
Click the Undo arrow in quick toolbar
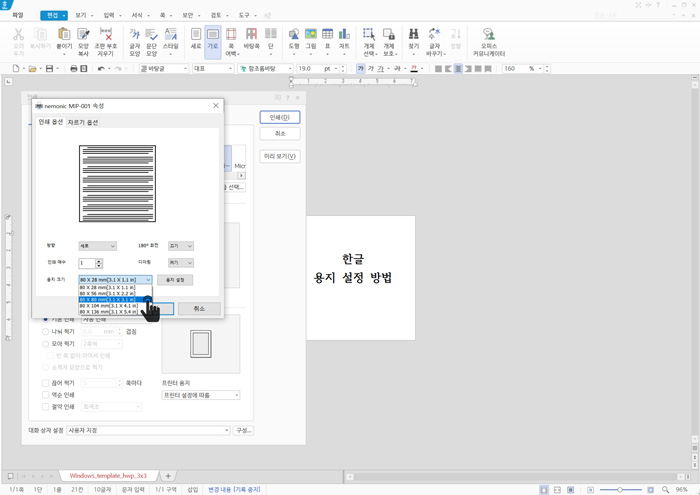point(101,68)
